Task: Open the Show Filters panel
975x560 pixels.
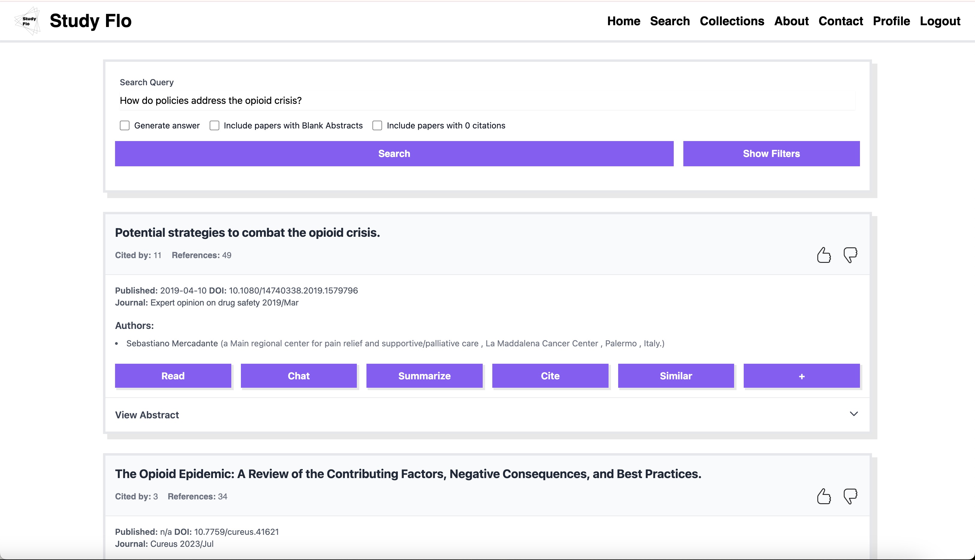Action: pyautogui.click(x=771, y=153)
